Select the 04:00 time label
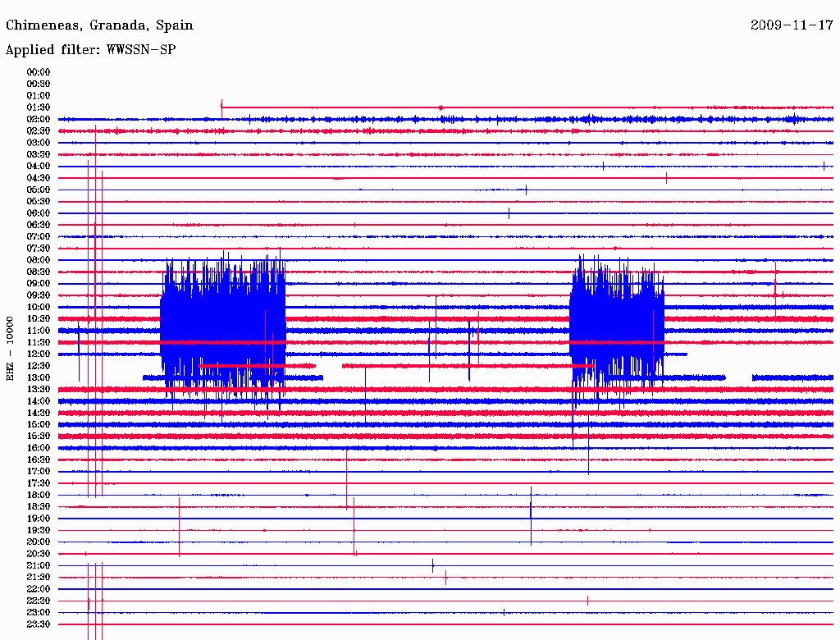This screenshot has width=840, height=640. tap(39, 167)
